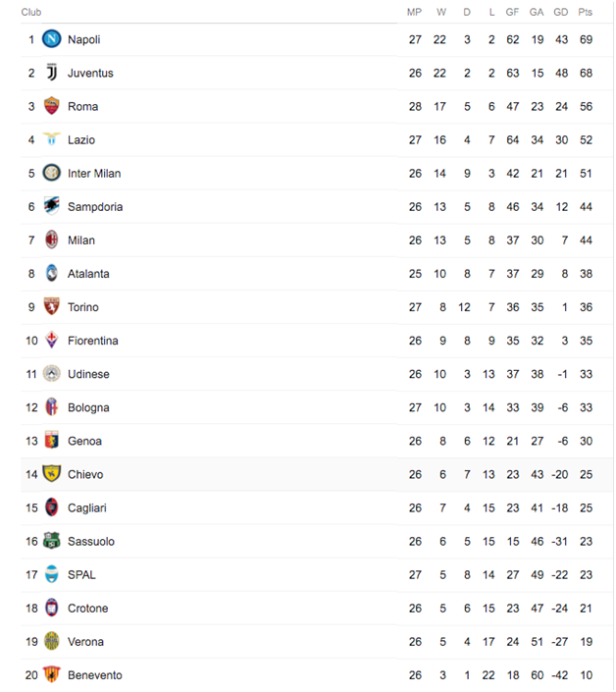Click the Torino bull crest icon
The width and height of the screenshot is (616, 692).
[x=52, y=307]
